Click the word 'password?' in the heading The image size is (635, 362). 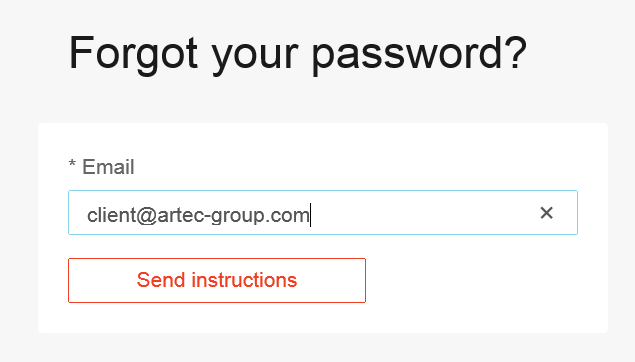[x=420, y=54]
